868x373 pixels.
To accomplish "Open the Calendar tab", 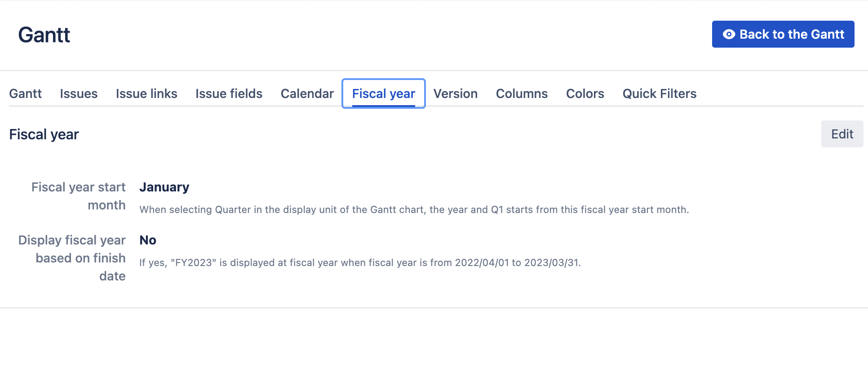I will pos(307,93).
